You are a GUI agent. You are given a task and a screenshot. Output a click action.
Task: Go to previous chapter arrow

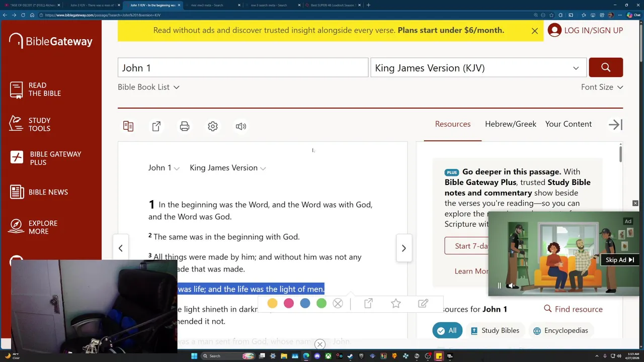(120, 248)
